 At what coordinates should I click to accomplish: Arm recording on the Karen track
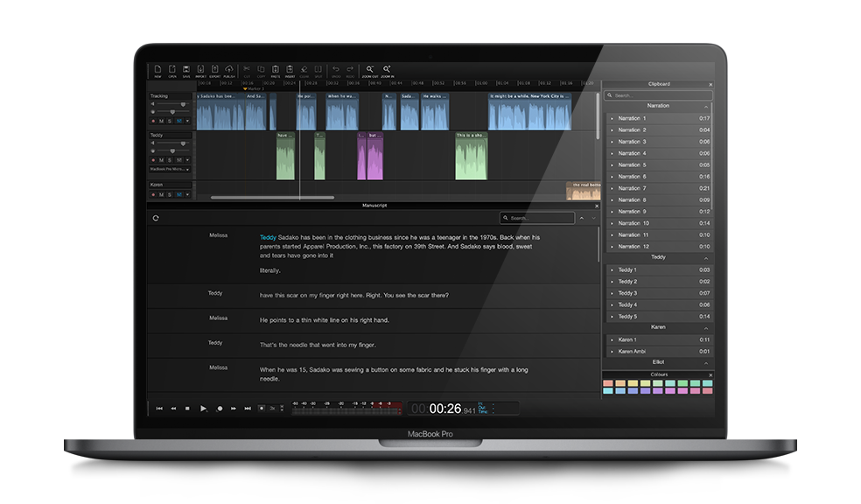[153, 194]
